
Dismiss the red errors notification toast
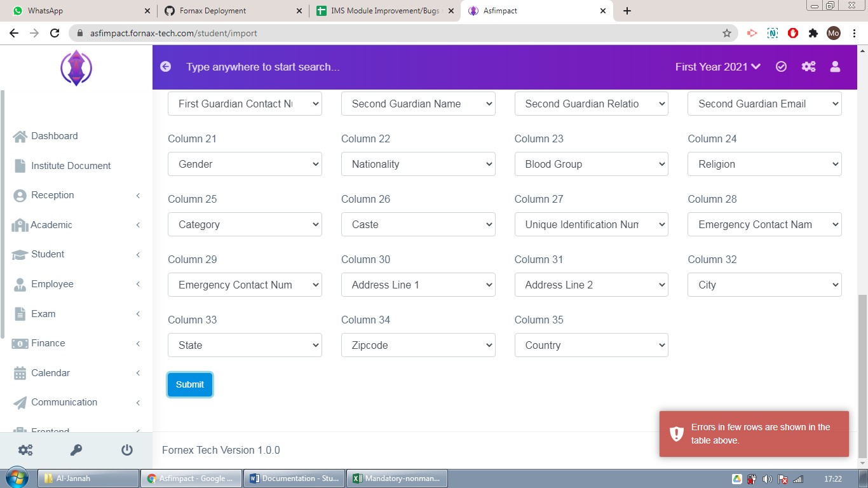coord(754,434)
